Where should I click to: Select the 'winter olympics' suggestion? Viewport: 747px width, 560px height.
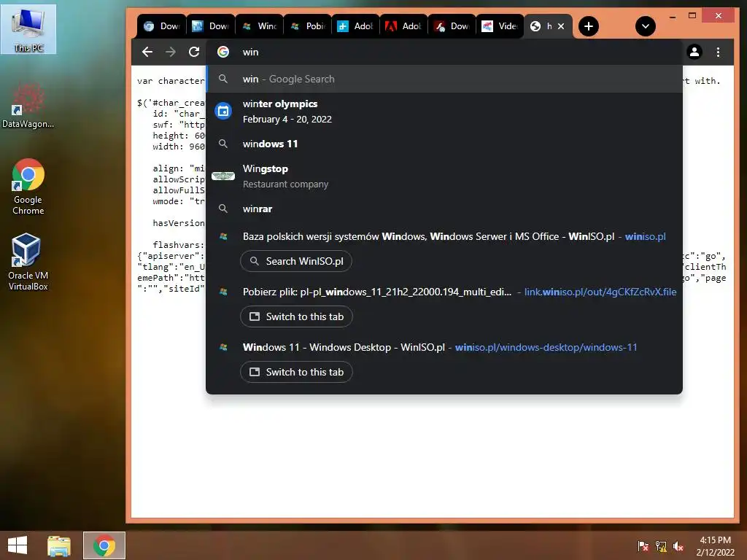point(444,112)
